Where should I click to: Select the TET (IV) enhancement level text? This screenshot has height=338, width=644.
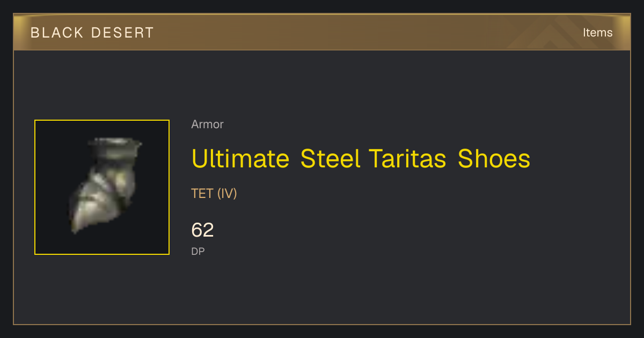click(214, 193)
